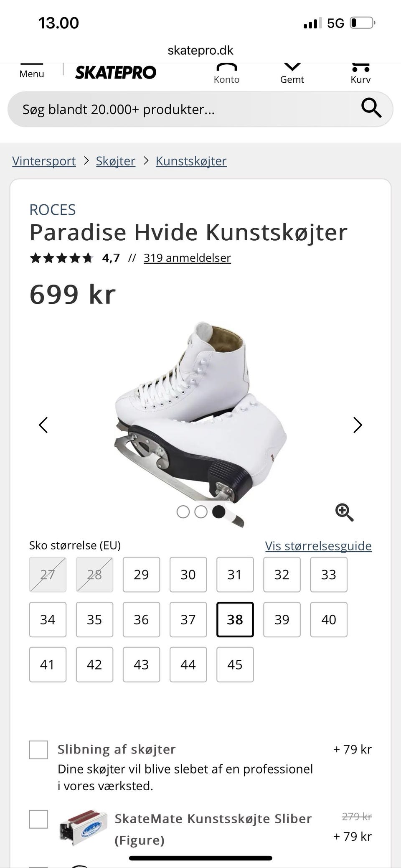Focus the Søg blandt produkter search field

tap(184, 109)
